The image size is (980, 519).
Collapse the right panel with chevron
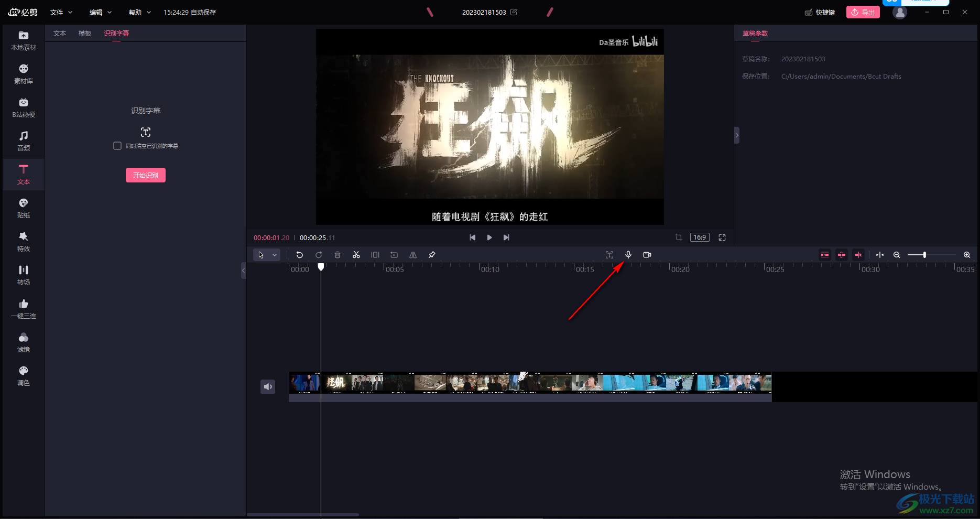coord(737,135)
